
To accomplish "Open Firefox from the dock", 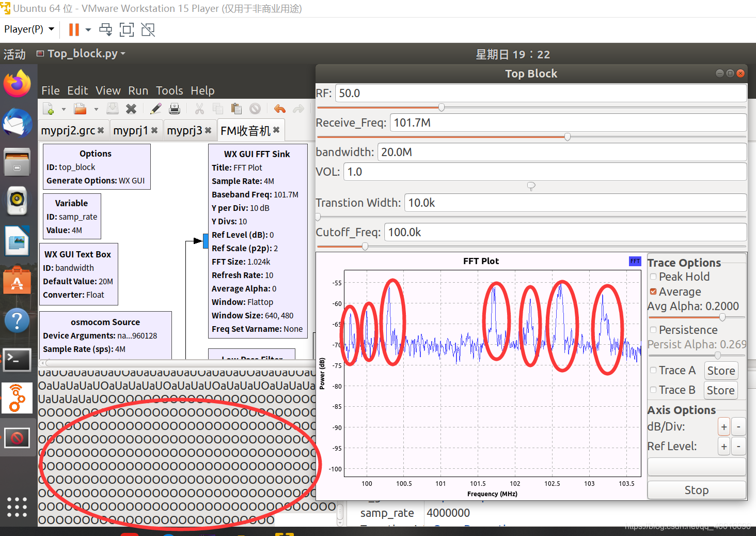I will [18, 83].
